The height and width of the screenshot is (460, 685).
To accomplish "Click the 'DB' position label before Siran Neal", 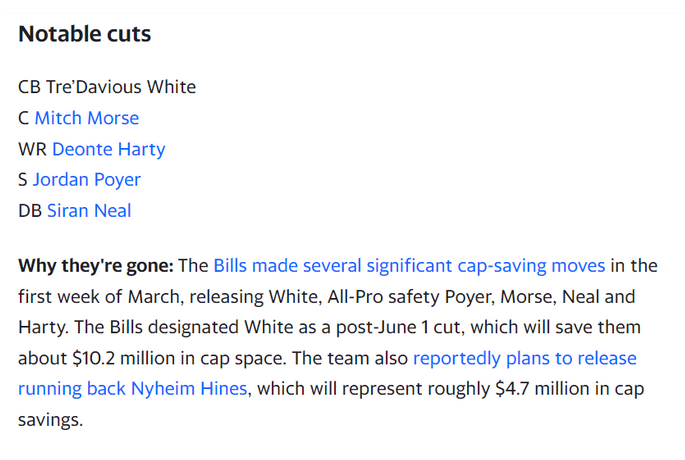I will [30, 211].
